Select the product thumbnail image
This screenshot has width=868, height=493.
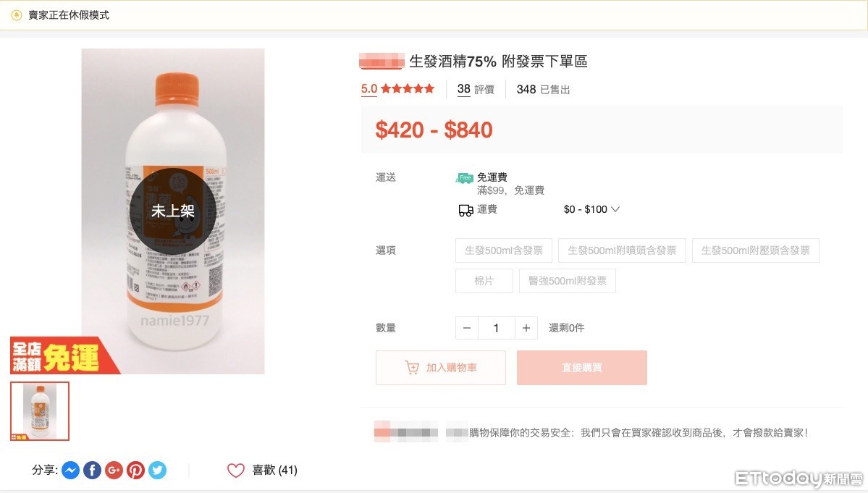click(x=40, y=411)
